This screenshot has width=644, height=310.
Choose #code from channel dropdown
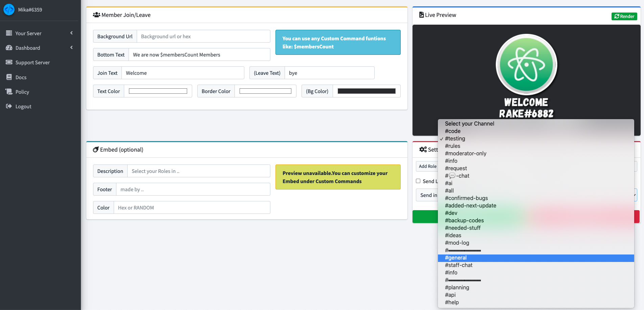click(536, 131)
